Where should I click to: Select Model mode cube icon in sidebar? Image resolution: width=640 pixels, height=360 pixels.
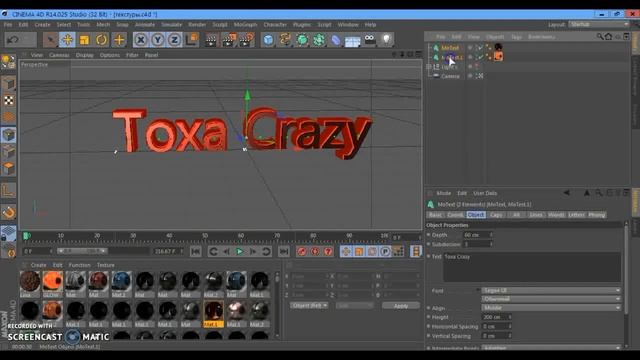9,135
